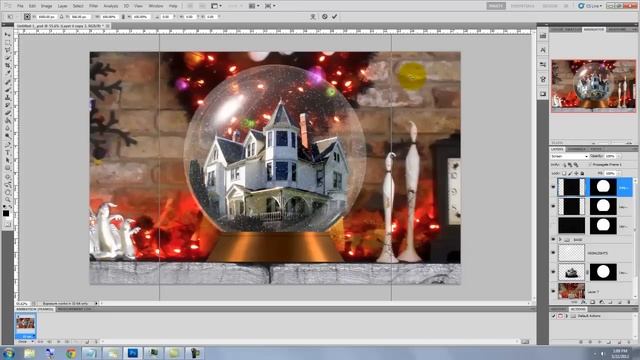
Task: Switch to warp mode icon
Action: pyautogui.click(x=313, y=17)
